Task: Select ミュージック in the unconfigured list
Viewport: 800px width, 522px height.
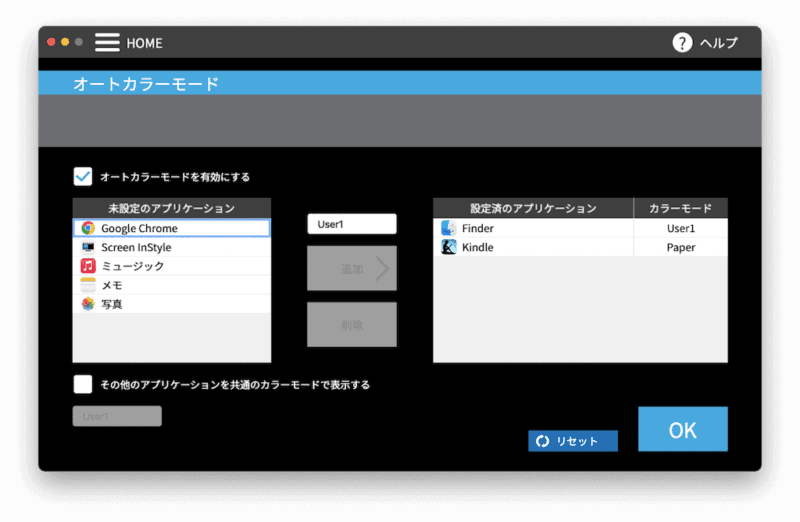Action: pos(172,266)
